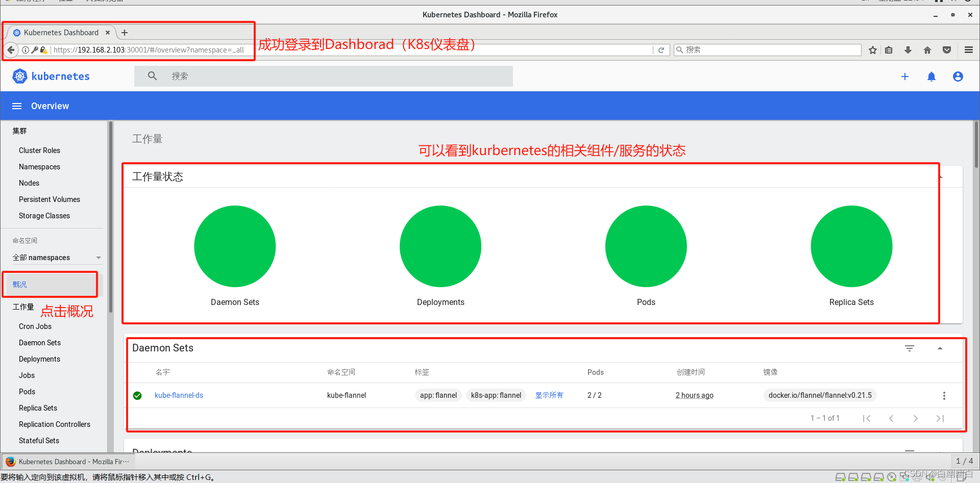The width and height of the screenshot is (980, 483).
Task: Click the Replica Sets green status circle
Action: pyautogui.click(x=851, y=246)
